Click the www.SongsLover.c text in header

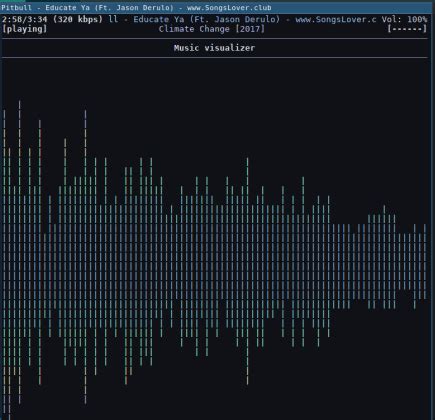coord(336,19)
